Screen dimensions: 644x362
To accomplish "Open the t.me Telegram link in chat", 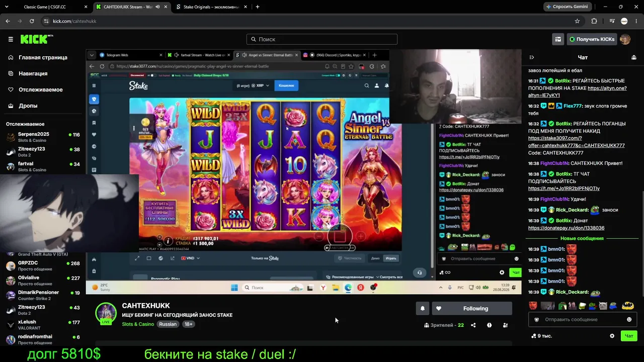I will tap(563, 189).
